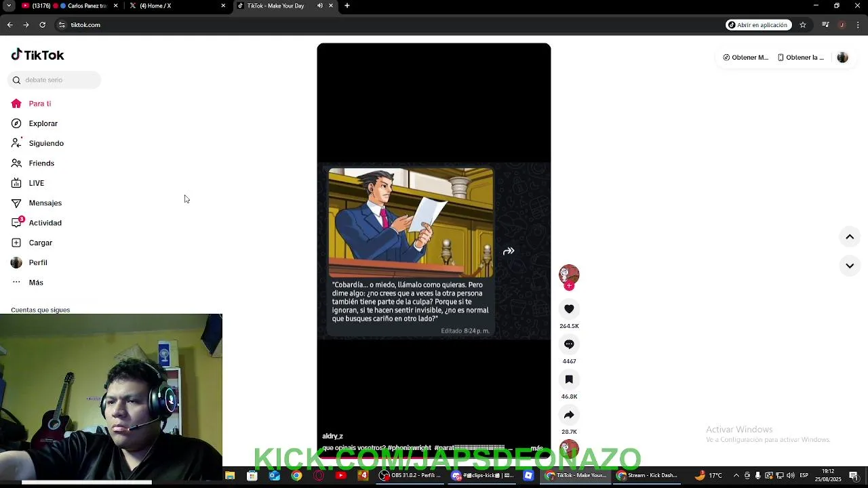Screen dimensions: 868x488
Task: Open site information icon in address bar
Action: click(61, 25)
